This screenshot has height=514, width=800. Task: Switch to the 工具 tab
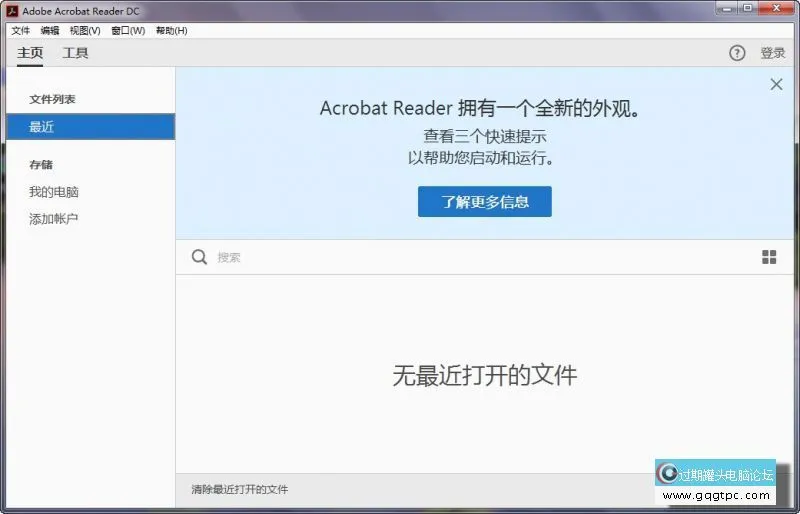(x=76, y=53)
